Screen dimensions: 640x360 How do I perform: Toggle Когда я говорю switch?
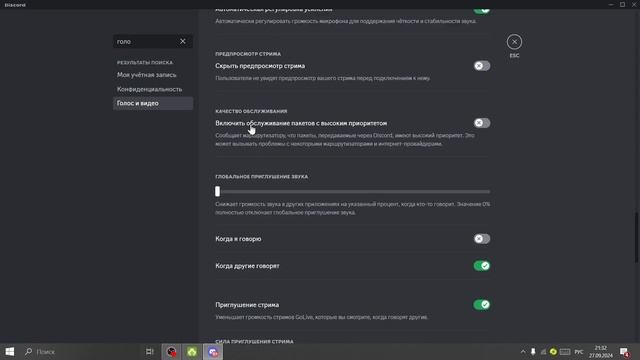point(482,239)
